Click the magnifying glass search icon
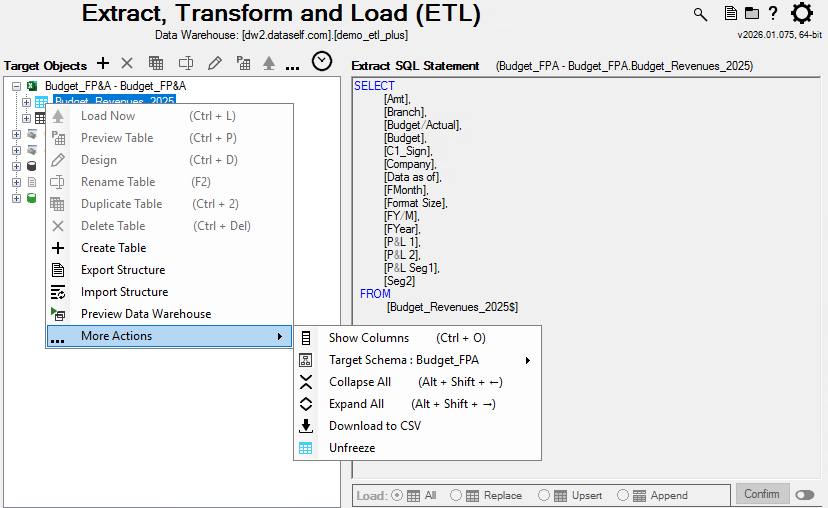This screenshot has height=508, width=828. pos(700,14)
